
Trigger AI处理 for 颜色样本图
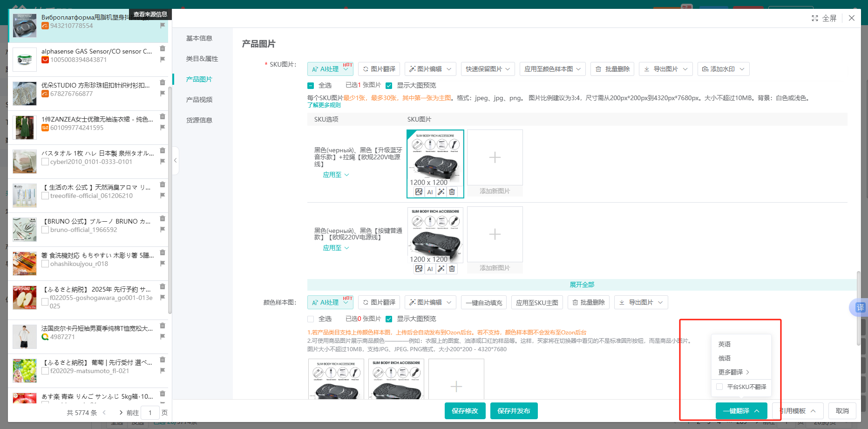[330, 302]
